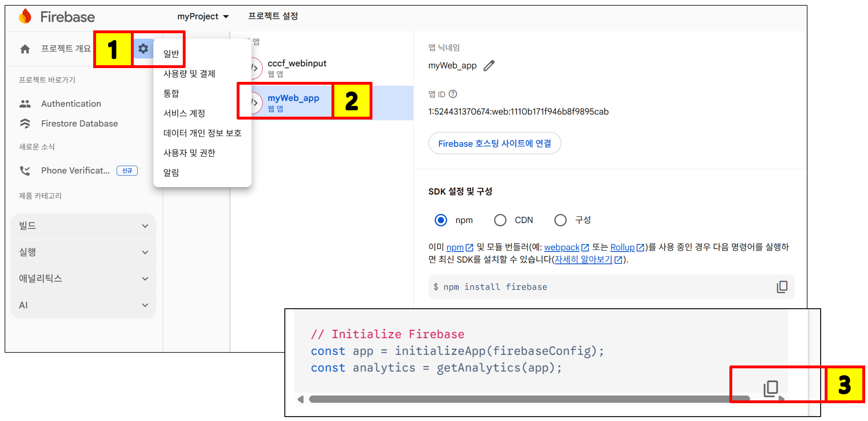Open Firestore Database in the sidebar

pyautogui.click(x=79, y=124)
